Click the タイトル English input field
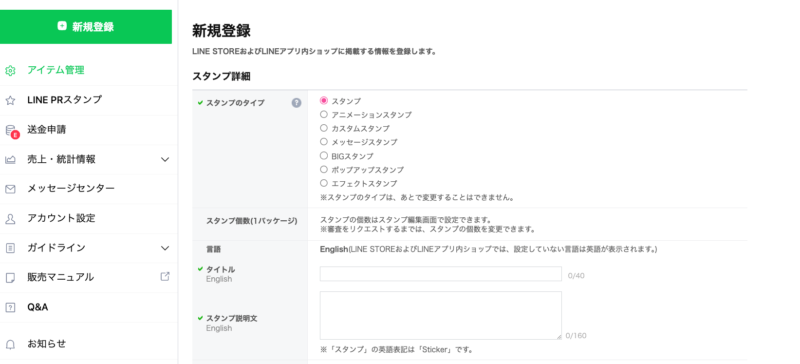 441,274
